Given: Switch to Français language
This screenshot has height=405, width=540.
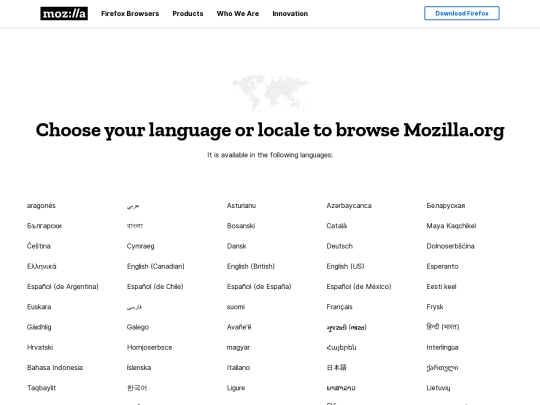Looking at the screenshot, I should pos(340,307).
